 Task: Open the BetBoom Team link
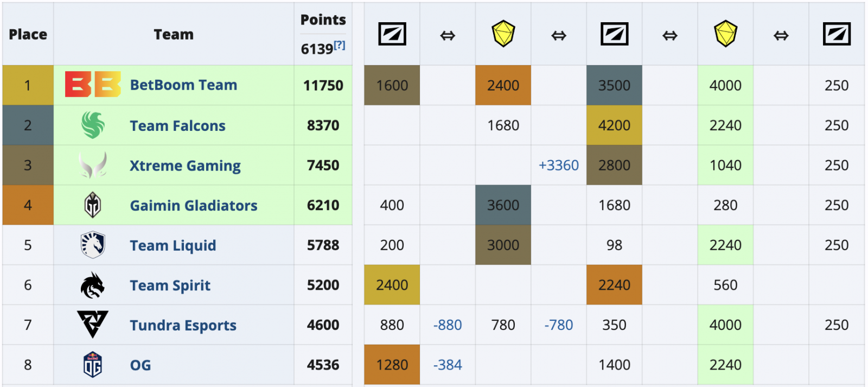(x=183, y=85)
